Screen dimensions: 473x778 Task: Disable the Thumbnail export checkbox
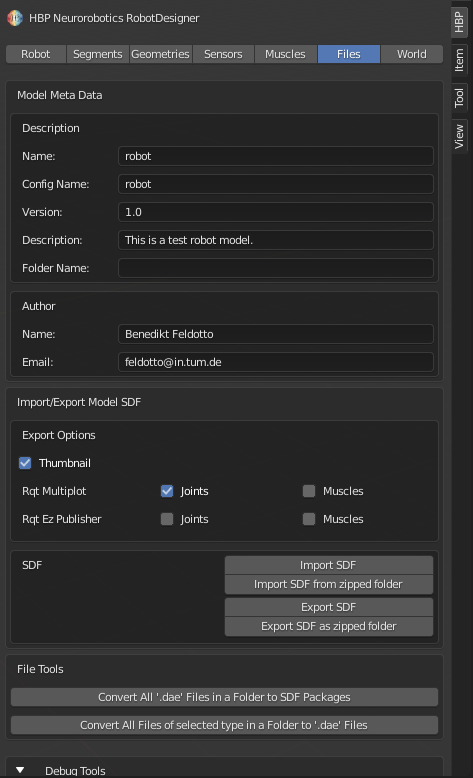pos(25,463)
